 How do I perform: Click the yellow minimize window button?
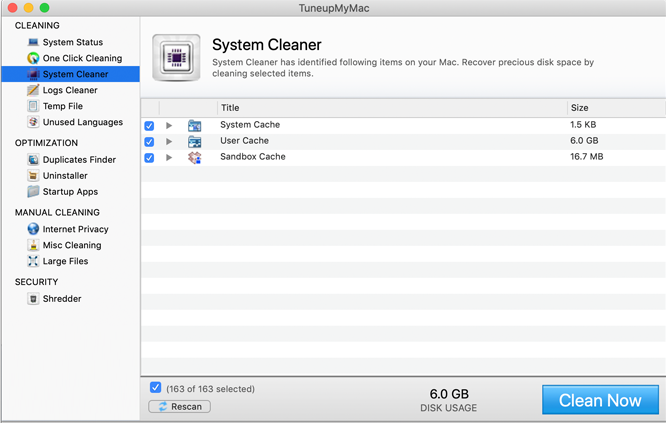(x=28, y=8)
